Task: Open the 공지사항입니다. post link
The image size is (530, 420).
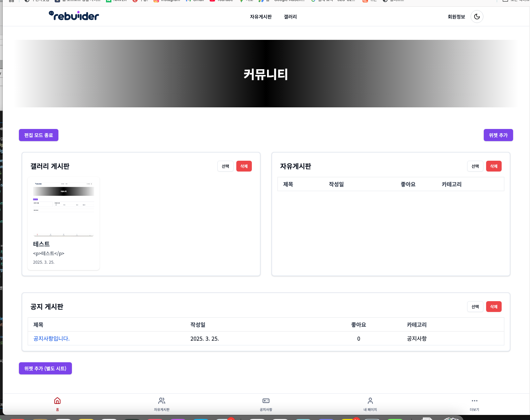Action: 51,338
